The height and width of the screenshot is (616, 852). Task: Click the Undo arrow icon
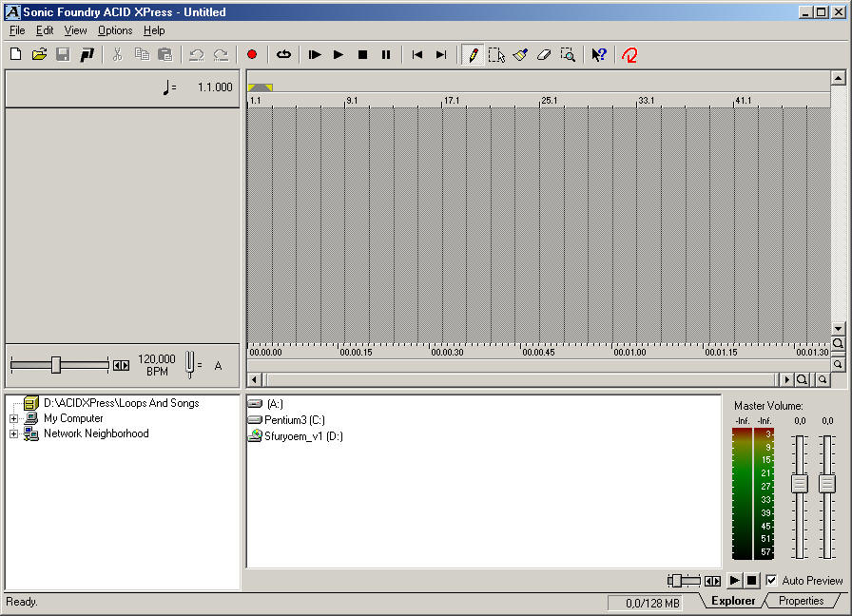click(x=196, y=54)
